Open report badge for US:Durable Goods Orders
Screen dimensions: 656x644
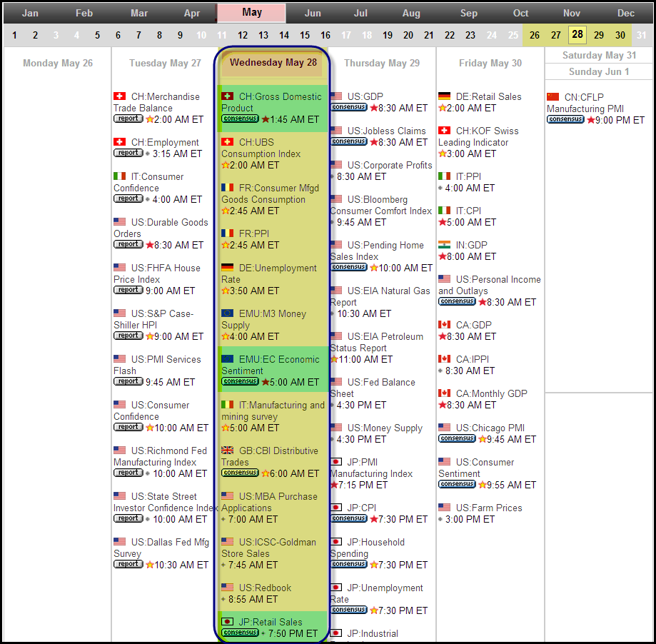(x=128, y=244)
